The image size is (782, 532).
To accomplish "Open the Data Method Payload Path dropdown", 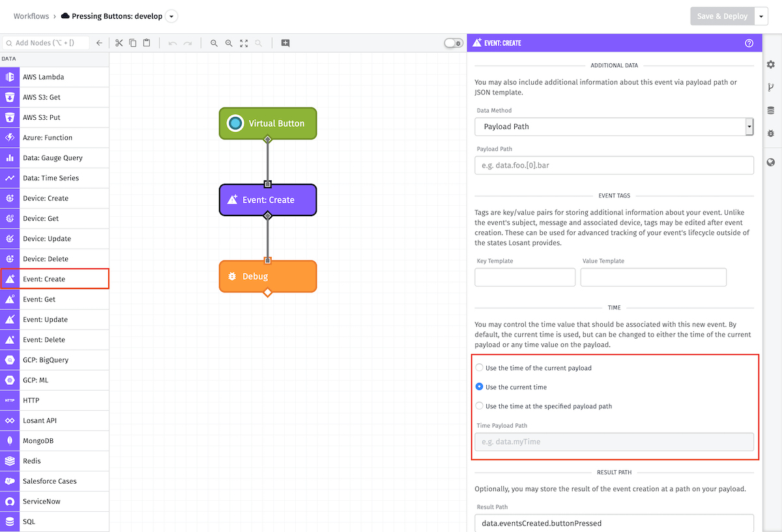I will 614,126.
